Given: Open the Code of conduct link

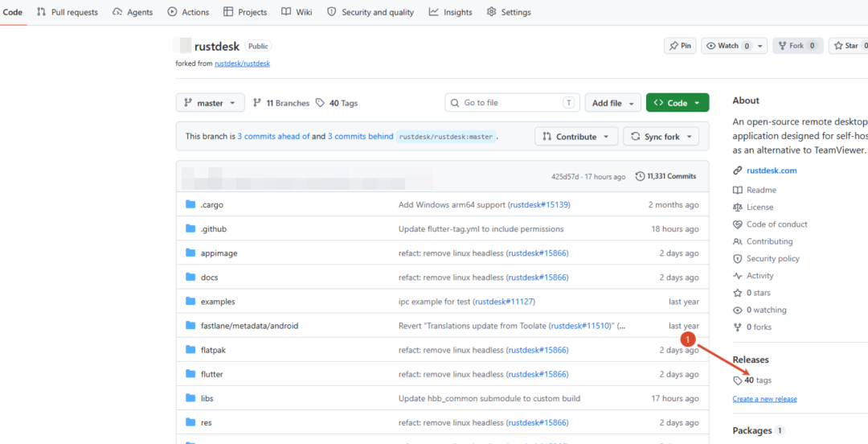Looking at the screenshot, I should click(x=776, y=224).
